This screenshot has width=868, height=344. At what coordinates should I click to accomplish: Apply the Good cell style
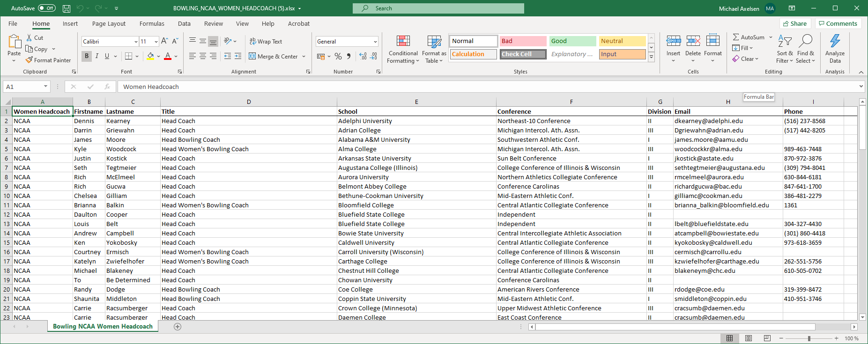click(x=572, y=41)
